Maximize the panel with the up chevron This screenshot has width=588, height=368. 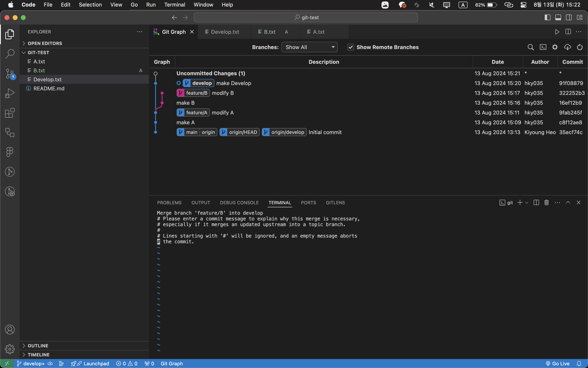pyautogui.click(x=568, y=202)
